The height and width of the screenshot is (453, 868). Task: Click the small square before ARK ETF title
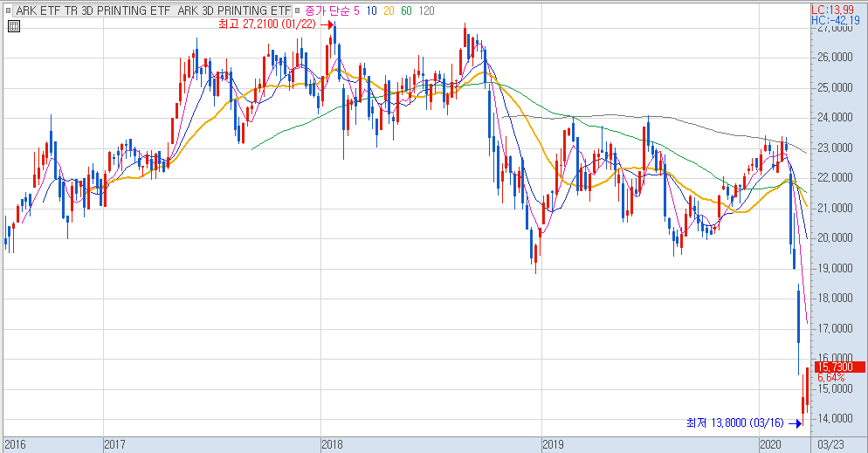click(9, 10)
